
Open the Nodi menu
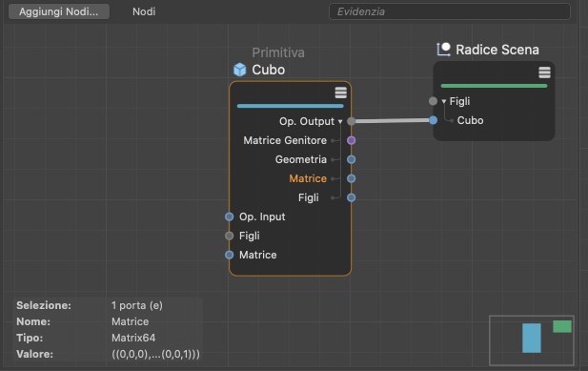pyautogui.click(x=144, y=11)
